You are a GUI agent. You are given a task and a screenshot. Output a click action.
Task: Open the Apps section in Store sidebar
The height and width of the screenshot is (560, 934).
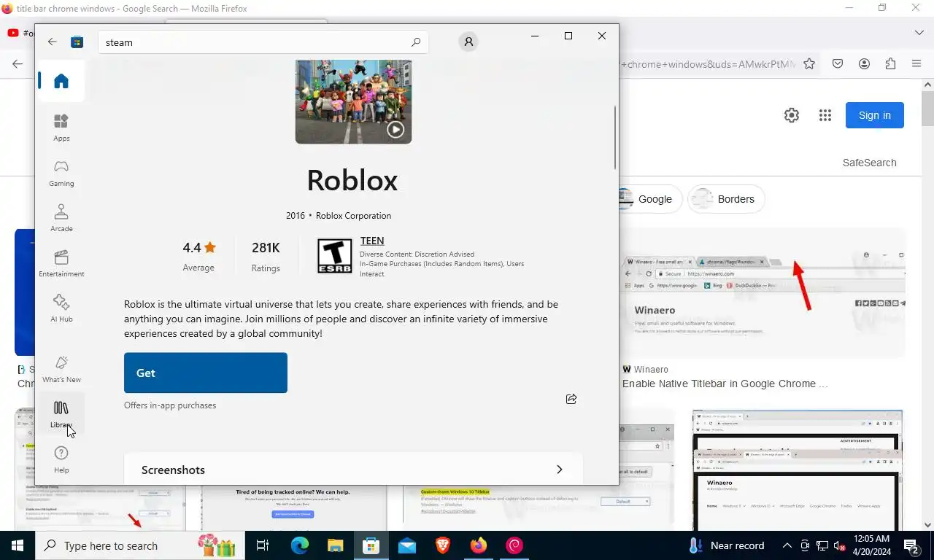click(61, 128)
